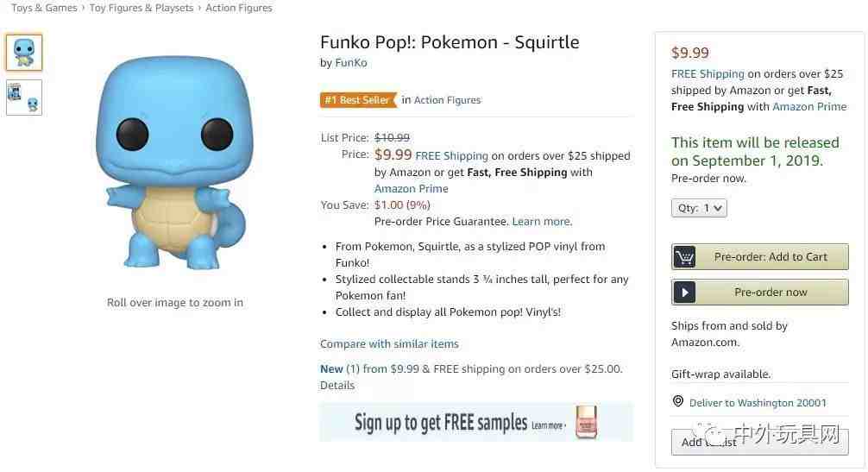The image size is (868, 472).
Task: Click the Sign up to get FREE samples banner
Action: (x=476, y=422)
